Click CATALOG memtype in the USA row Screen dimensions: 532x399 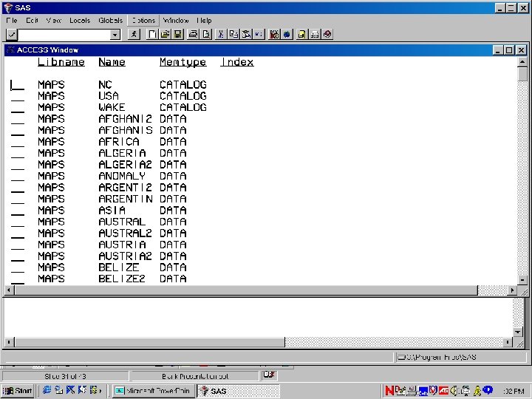coord(183,96)
